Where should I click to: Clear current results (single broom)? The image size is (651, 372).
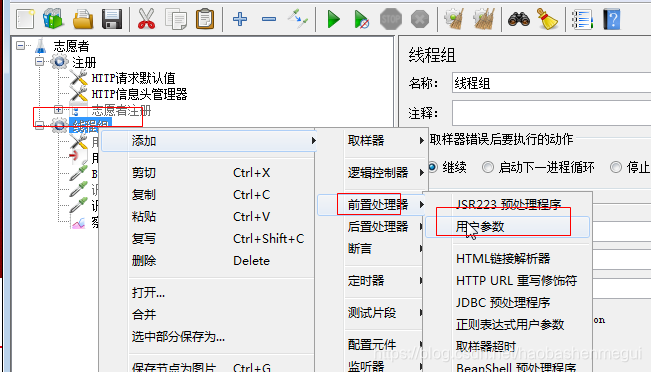pos(454,19)
